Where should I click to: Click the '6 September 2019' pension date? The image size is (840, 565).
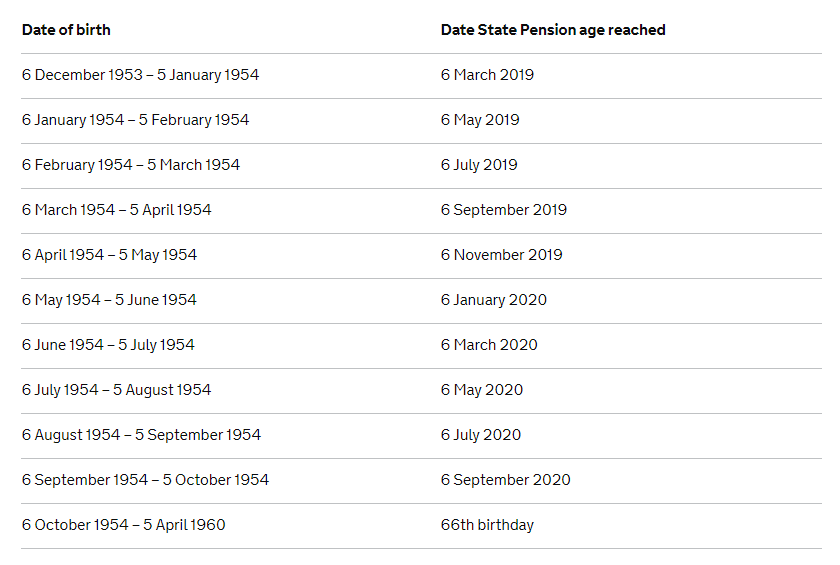[x=504, y=210]
